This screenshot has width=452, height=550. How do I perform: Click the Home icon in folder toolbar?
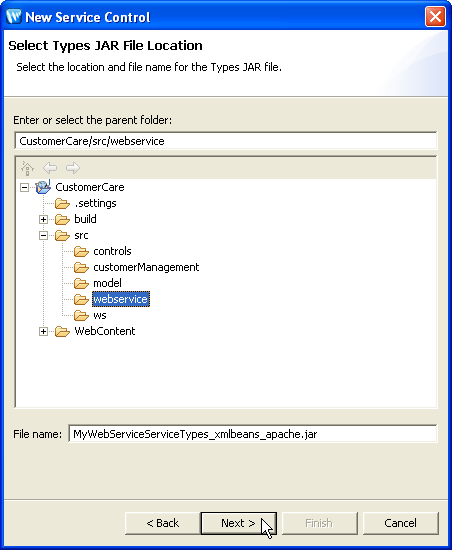click(x=27, y=168)
